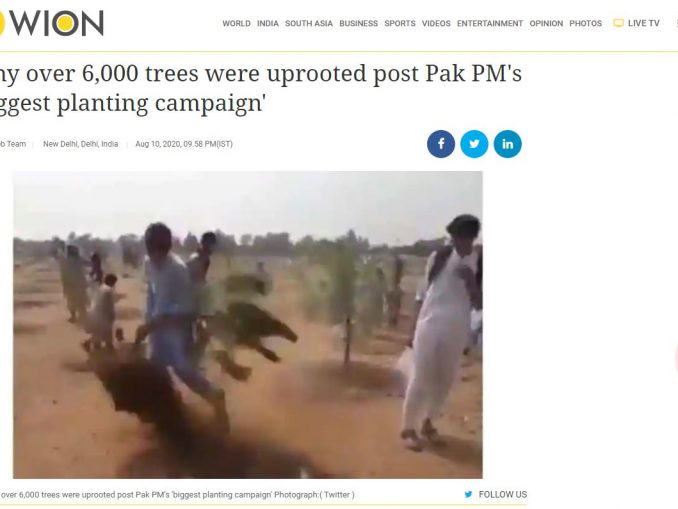
Task: Share article on Facebook
Action: [441, 144]
